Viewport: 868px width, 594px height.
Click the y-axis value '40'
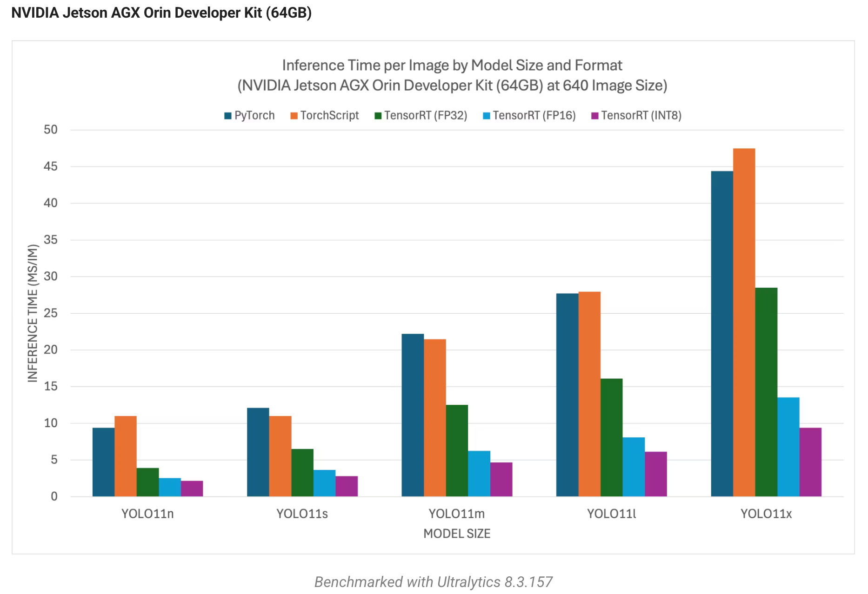[51, 203]
